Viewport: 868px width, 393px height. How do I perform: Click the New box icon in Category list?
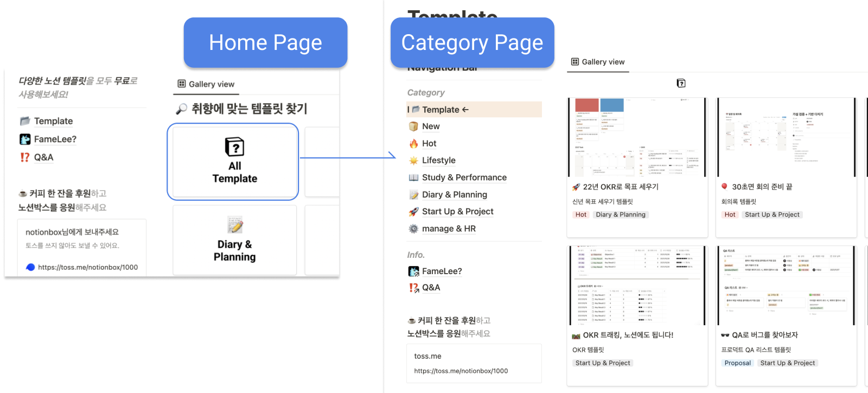[x=413, y=126]
